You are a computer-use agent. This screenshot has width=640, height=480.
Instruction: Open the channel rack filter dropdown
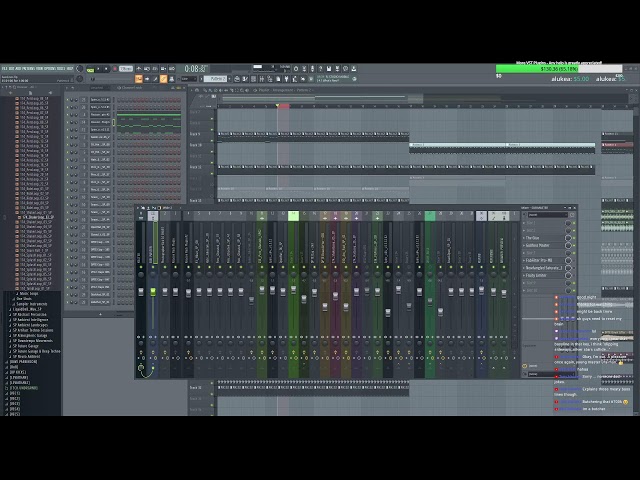98,87
